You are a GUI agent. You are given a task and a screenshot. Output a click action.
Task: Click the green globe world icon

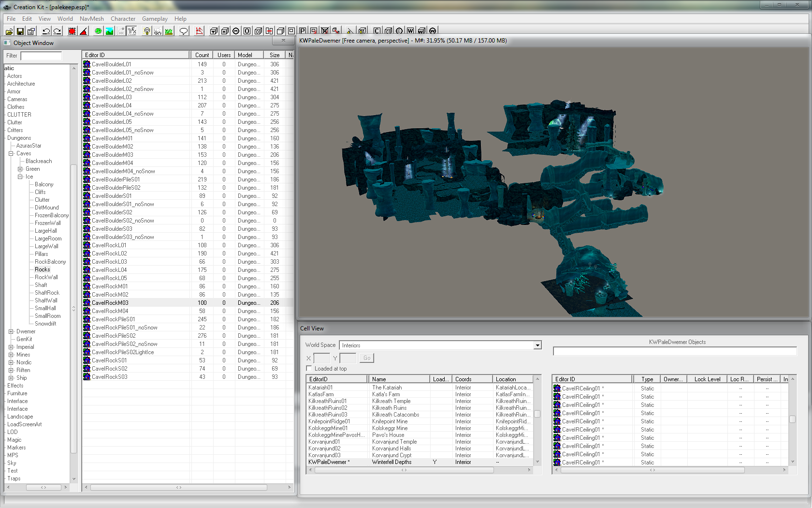[x=98, y=31]
